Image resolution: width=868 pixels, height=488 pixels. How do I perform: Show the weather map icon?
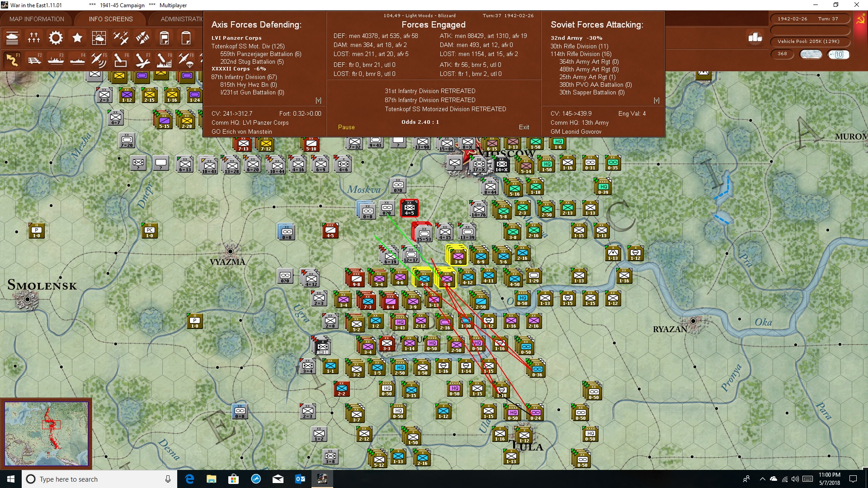[99, 38]
